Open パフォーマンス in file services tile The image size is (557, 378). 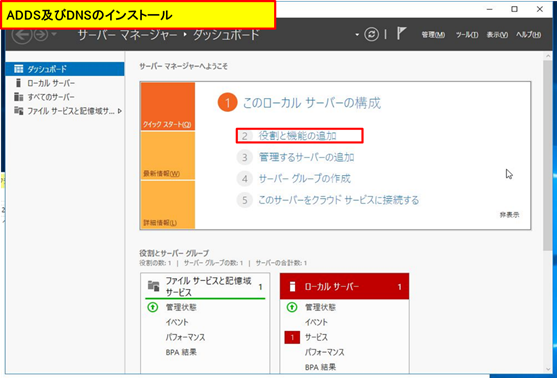pos(185,337)
